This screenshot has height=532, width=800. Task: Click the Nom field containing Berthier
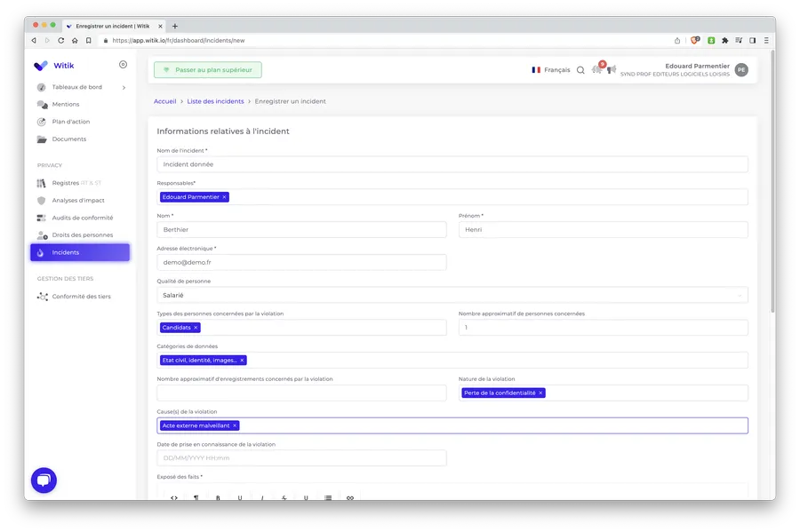point(301,230)
